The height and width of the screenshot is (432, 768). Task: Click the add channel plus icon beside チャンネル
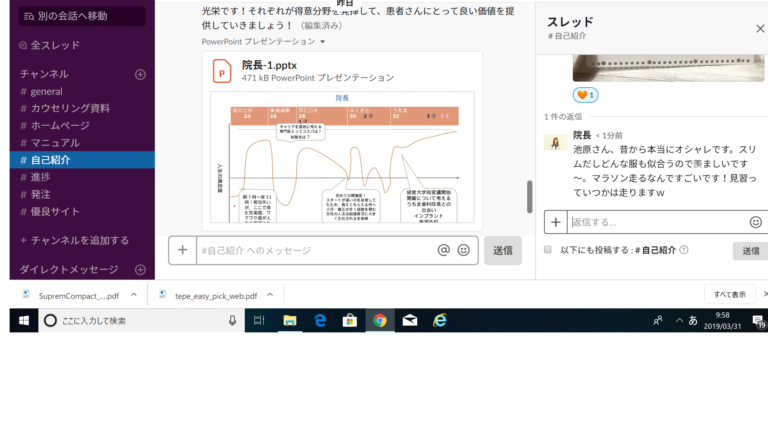[140, 74]
